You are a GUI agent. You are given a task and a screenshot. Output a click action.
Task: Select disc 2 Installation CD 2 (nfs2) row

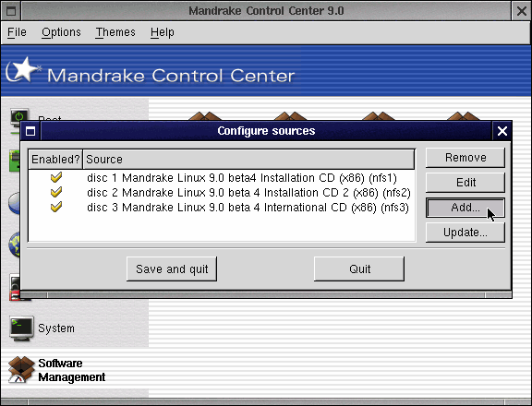[x=222, y=193]
